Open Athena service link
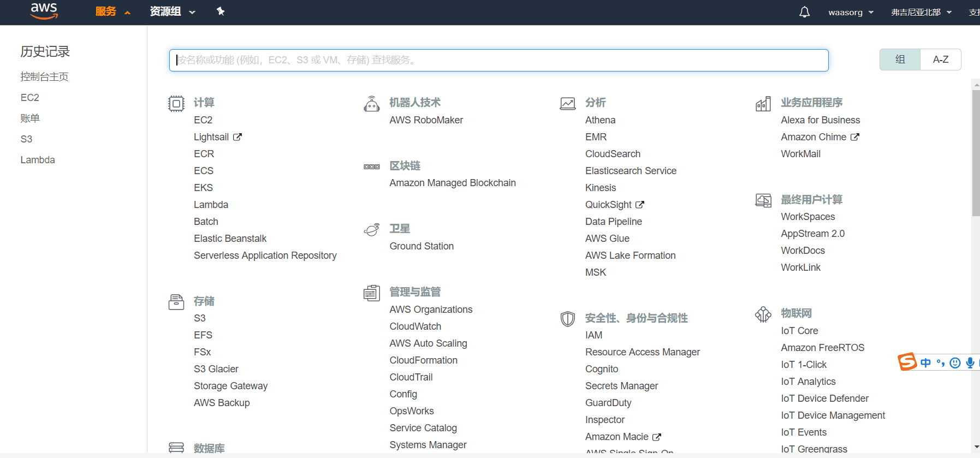 600,120
